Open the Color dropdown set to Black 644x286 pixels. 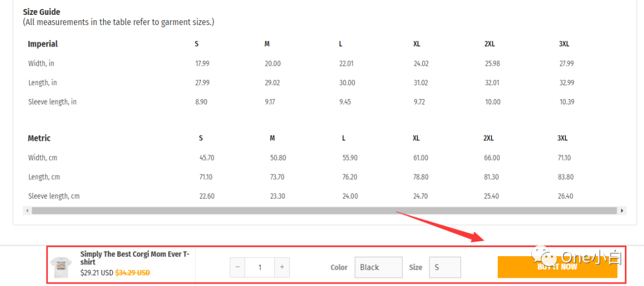click(x=379, y=267)
